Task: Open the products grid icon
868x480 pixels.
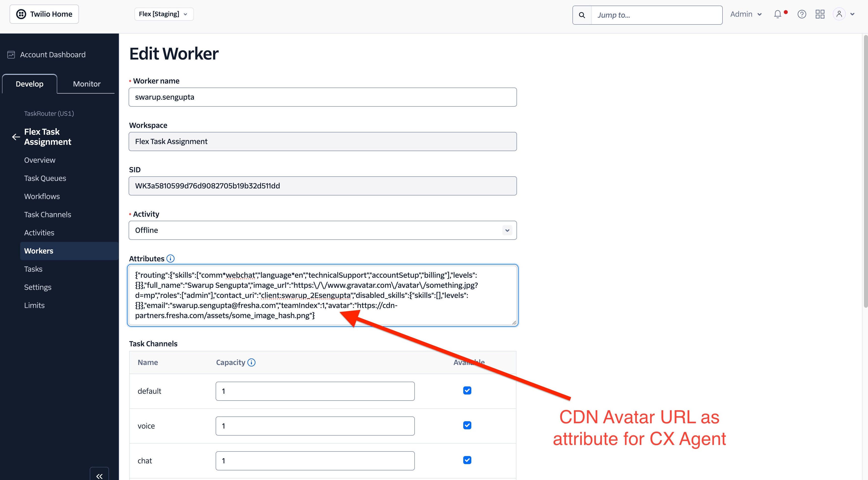Action: pyautogui.click(x=820, y=14)
